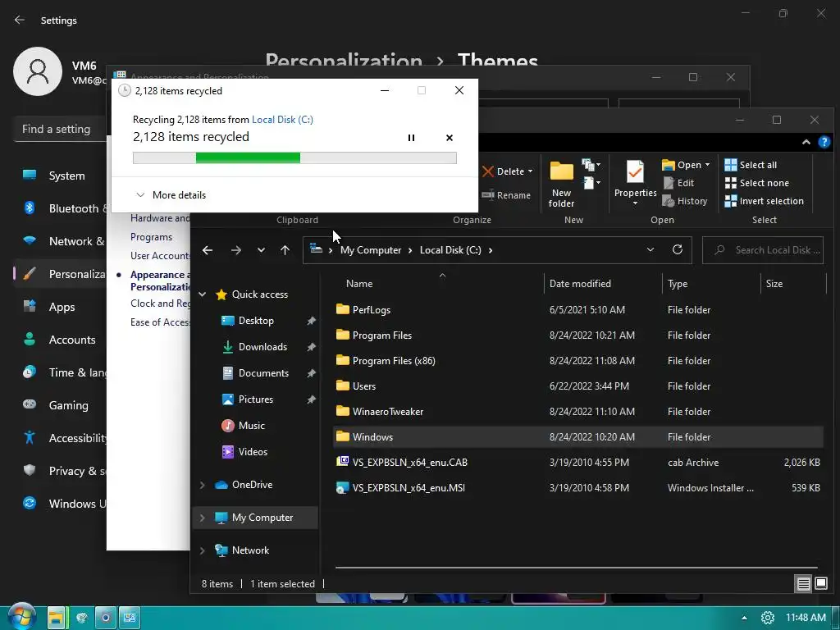Open the New item dropdown icon

pyautogui.click(x=591, y=165)
